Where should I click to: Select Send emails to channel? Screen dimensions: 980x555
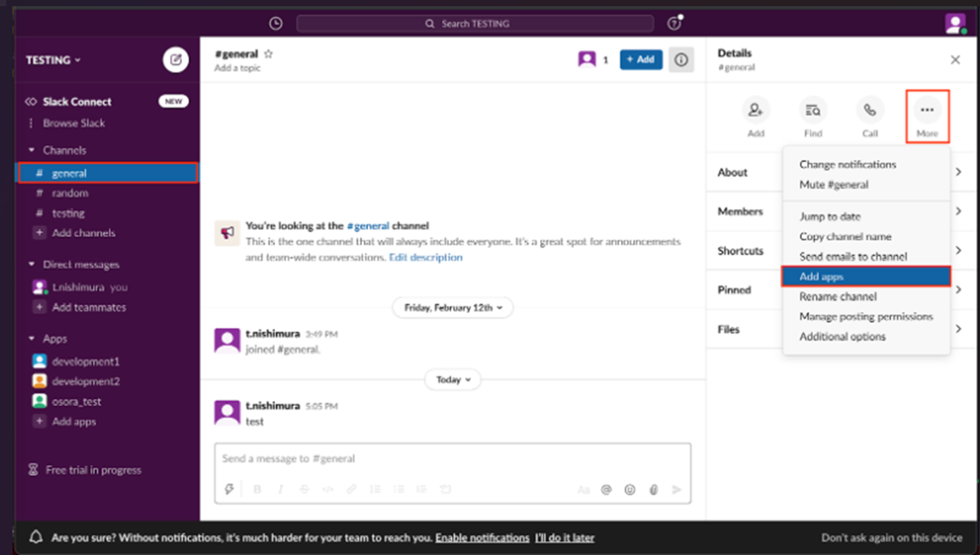tap(866, 256)
